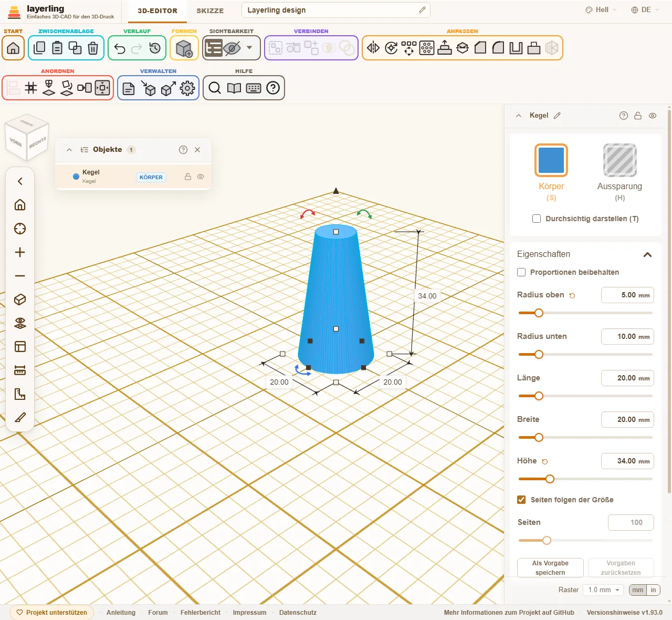Click the zoom-in plus in left sidebar

pyautogui.click(x=20, y=252)
